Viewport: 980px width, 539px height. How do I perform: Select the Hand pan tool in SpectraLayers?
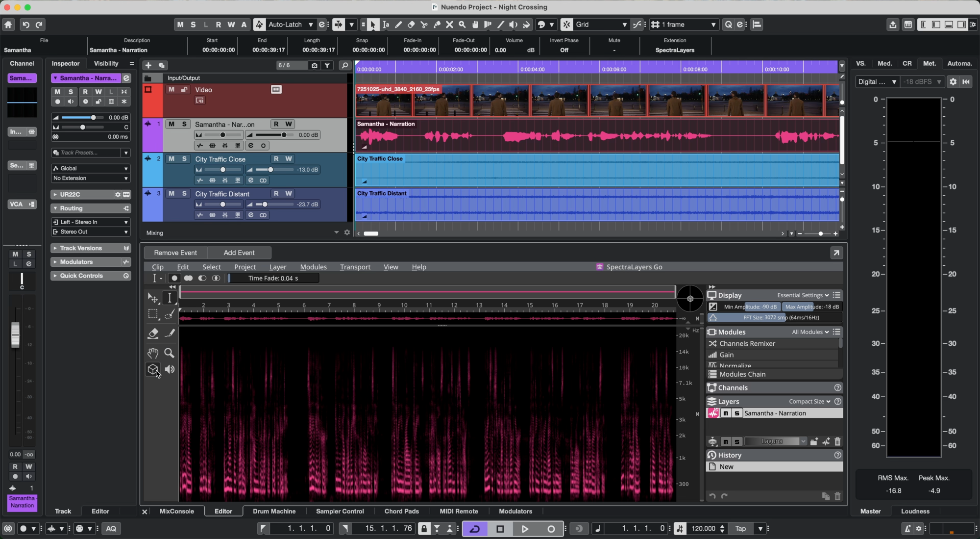[153, 353]
